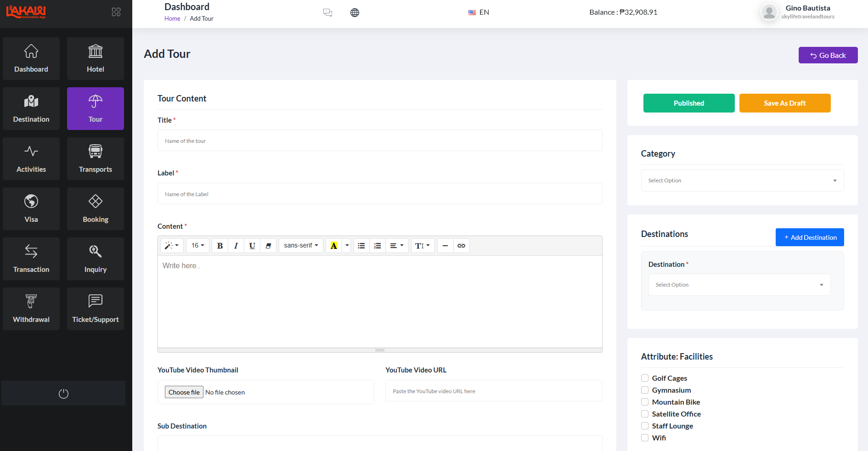Viewport: 868px width, 451px height.
Task: Open the magic wand style dropdown
Action: coord(172,246)
